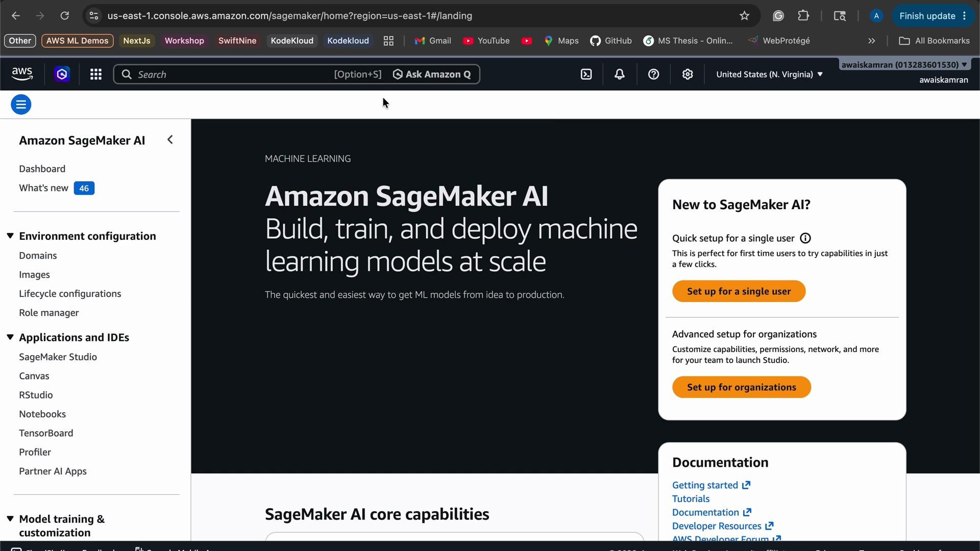Open Lifecycle configurations
980x551 pixels.
tap(70, 294)
